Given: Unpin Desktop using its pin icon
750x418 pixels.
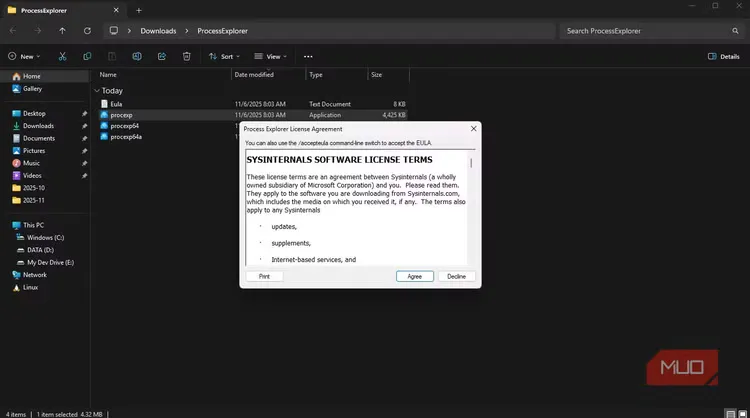Looking at the screenshot, I should (x=84, y=113).
